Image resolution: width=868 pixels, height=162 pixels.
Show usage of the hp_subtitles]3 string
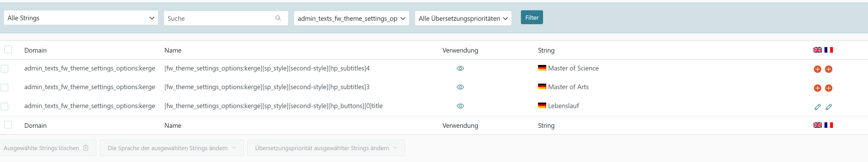(x=460, y=87)
